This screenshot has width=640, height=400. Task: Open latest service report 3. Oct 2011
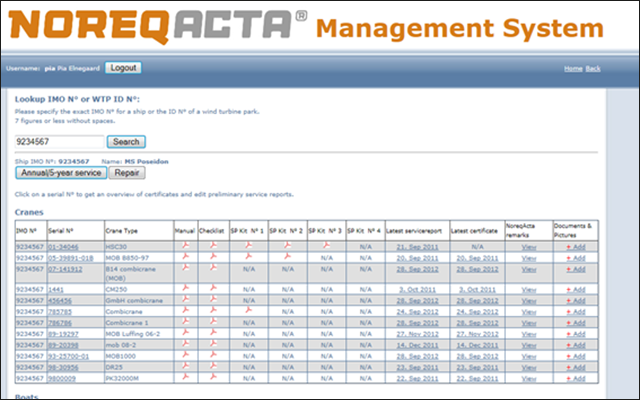(x=418, y=289)
